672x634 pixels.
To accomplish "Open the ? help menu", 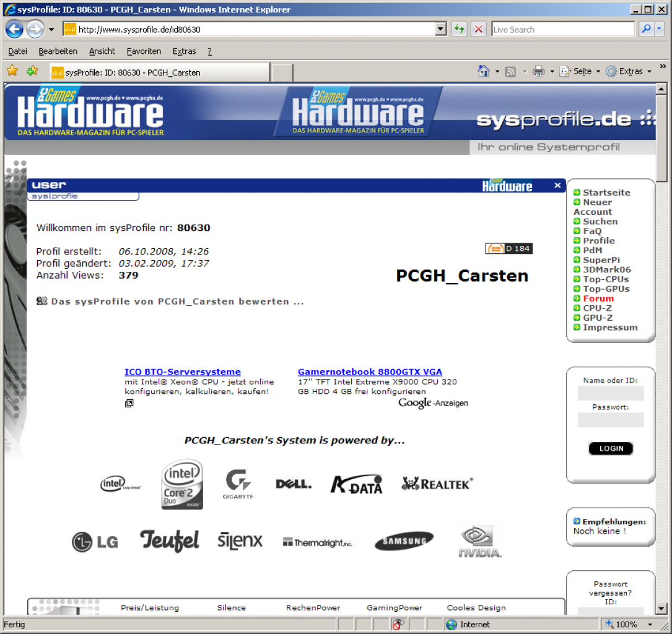I will (209, 51).
